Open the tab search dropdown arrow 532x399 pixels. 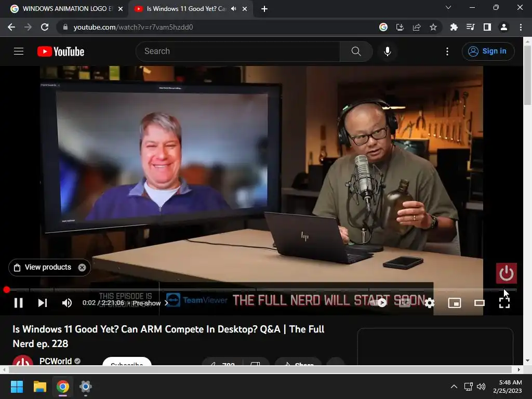point(448,7)
